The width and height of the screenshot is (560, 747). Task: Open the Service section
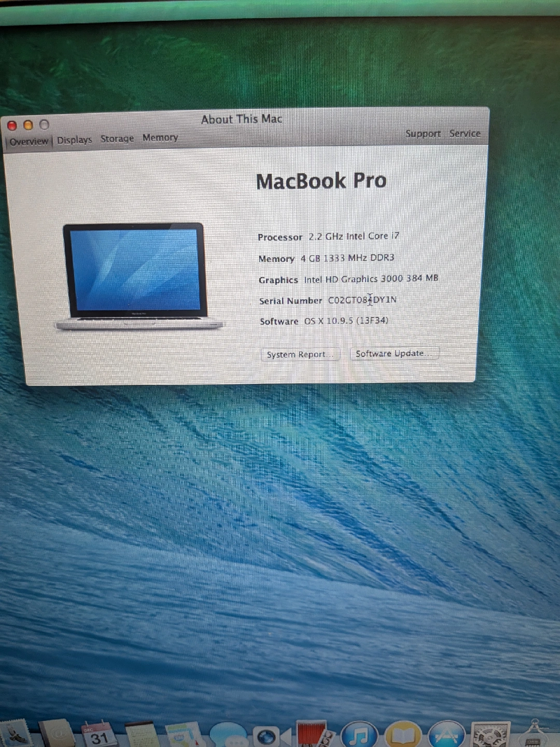(465, 133)
